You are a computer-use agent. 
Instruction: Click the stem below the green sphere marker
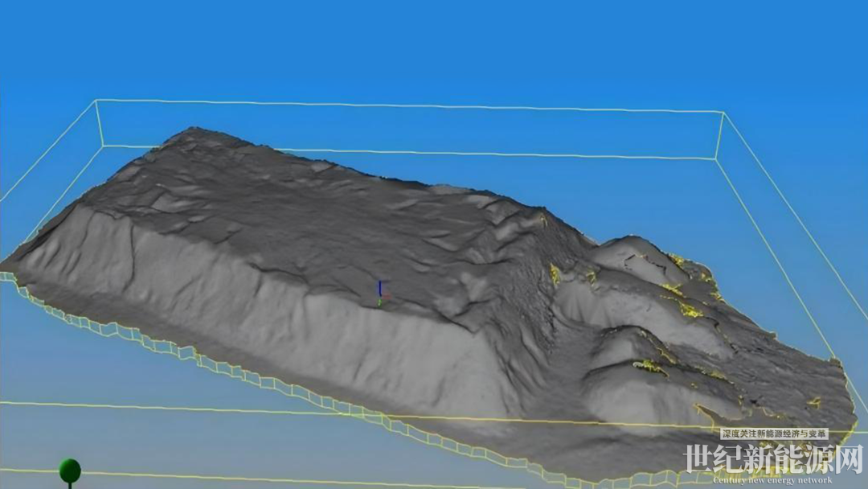point(70,485)
